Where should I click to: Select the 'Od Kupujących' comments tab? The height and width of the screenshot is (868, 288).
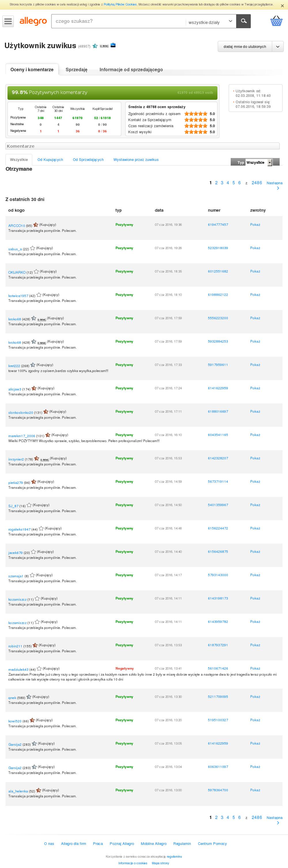pyautogui.click(x=50, y=160)
